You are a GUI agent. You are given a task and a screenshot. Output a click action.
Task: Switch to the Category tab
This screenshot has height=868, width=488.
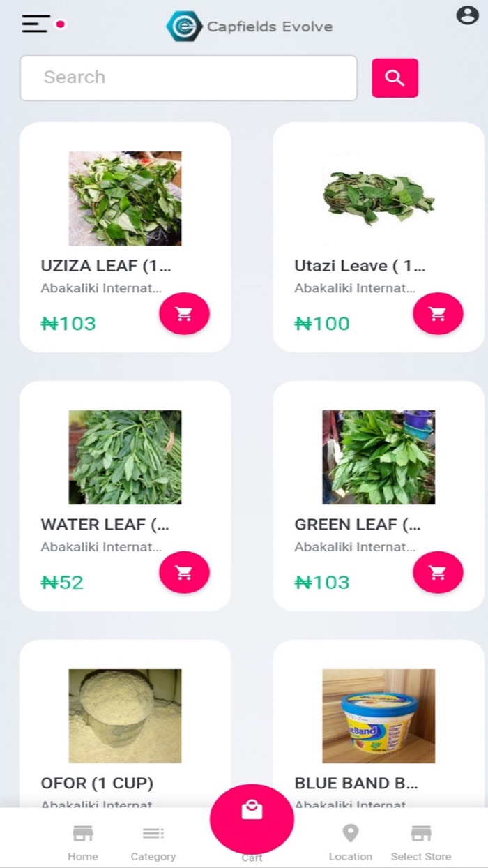pyautogui.click(x=153, y=841)
